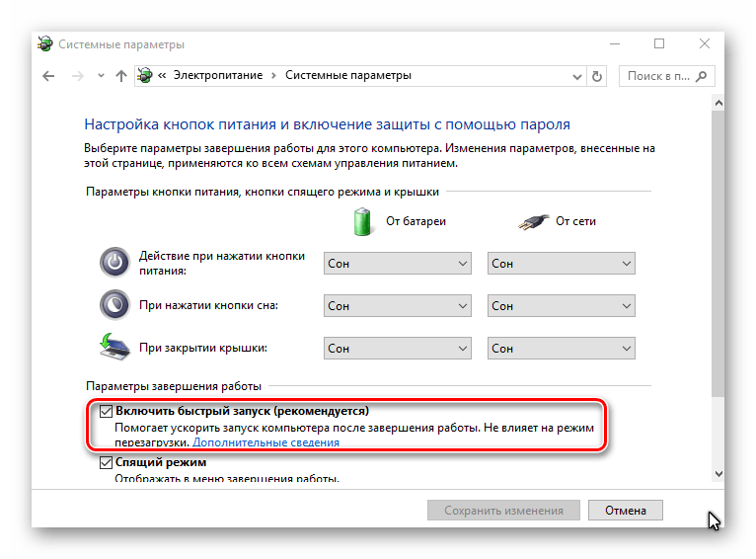756x559 pixels.
Task: Maximize the Системные параметры window
Action: pos(659,43)
